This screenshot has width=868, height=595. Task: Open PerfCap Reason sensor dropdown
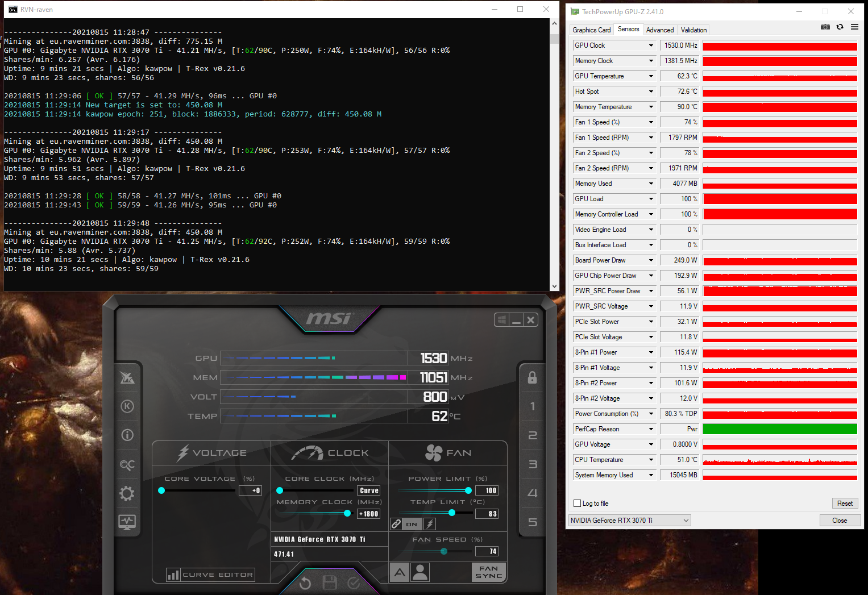pyautogui.click(x=651, y=429)
